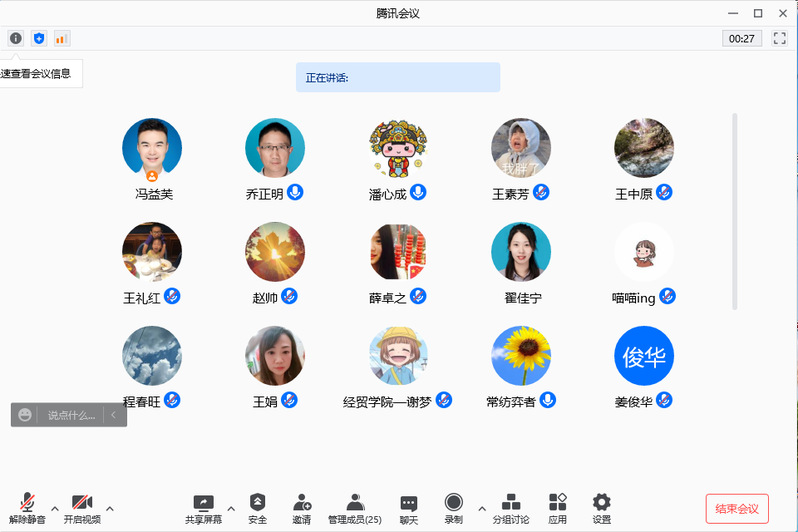Screen dimensions: 798x532
Task: Click the participant list scrollbar
Action: (x=734, y=211)
